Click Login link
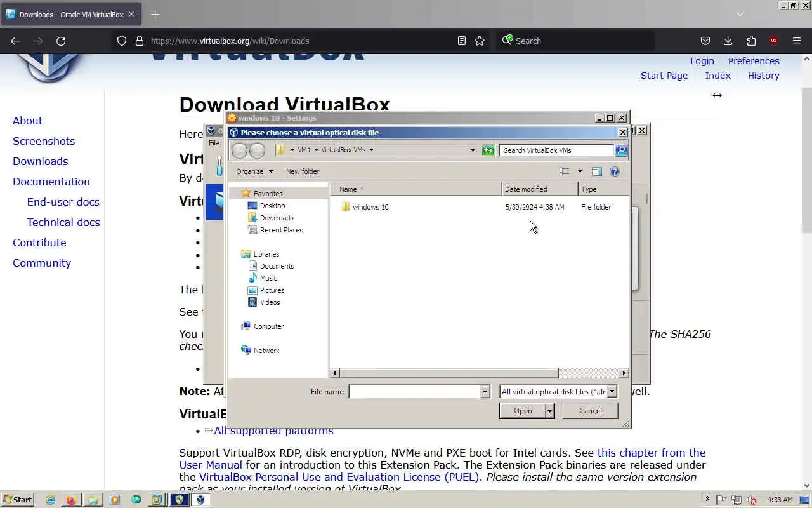Viewport: 812px width, 508px height. coord(702,61)
